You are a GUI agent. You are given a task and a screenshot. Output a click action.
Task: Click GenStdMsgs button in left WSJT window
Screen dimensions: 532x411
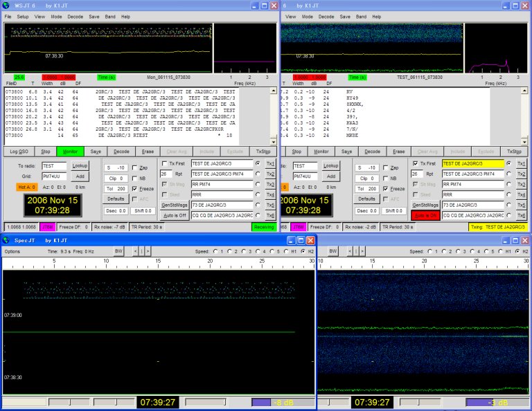[x=175, y=205]
